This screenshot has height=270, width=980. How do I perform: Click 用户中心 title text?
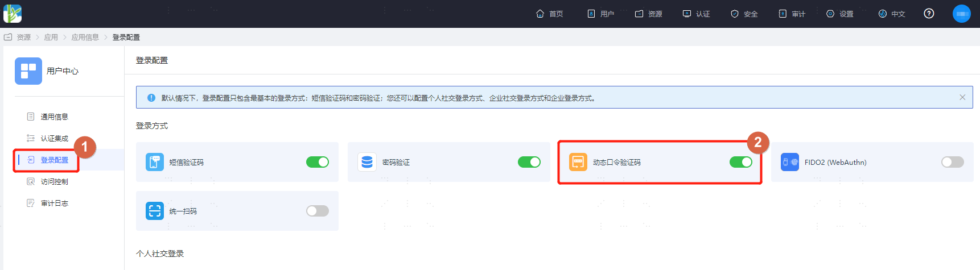click(63, 71)
